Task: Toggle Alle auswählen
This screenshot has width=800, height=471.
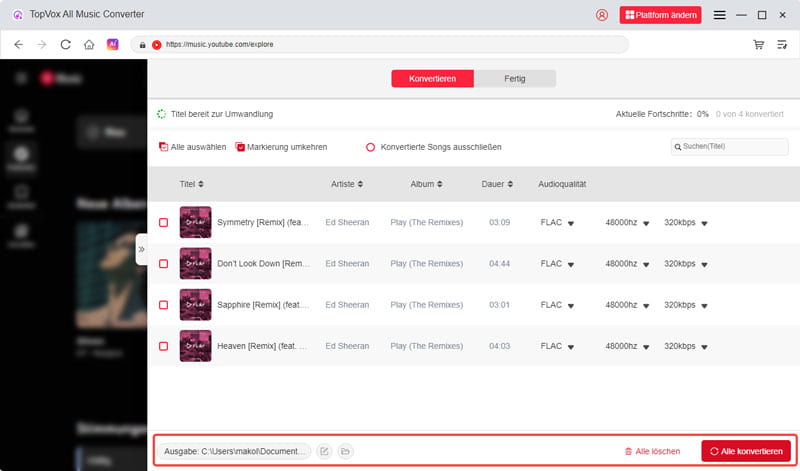Action: [192, 147]
